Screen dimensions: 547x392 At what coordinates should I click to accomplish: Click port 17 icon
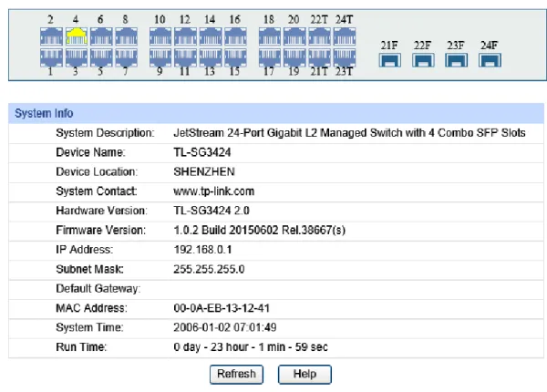coord(270,57)
